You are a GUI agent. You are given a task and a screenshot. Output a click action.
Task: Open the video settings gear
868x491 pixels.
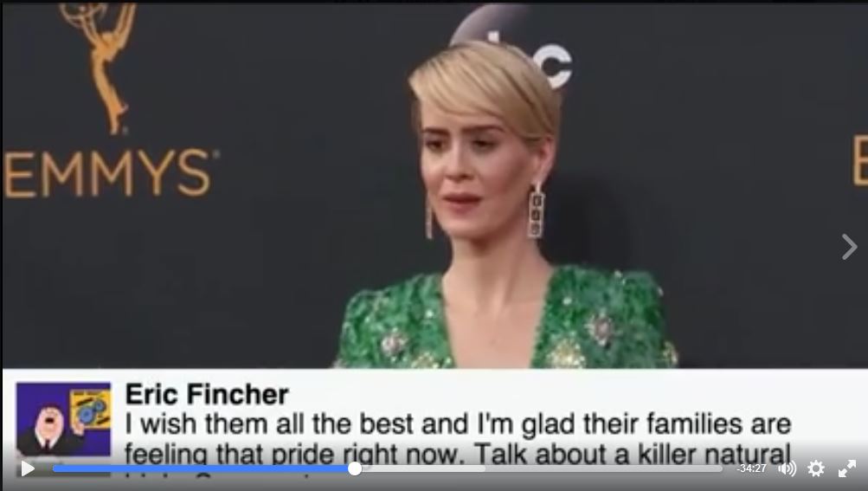pos(816,468)
